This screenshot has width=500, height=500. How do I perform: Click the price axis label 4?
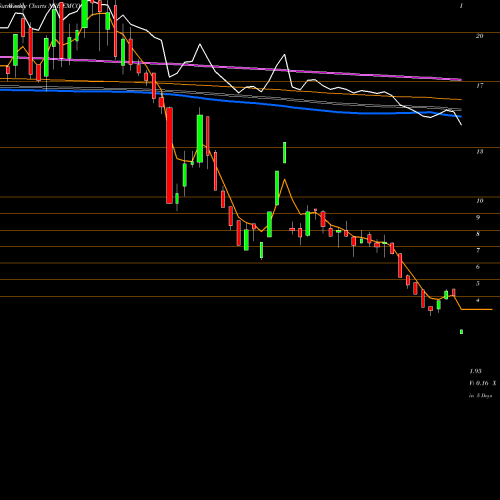click(478, 300)
